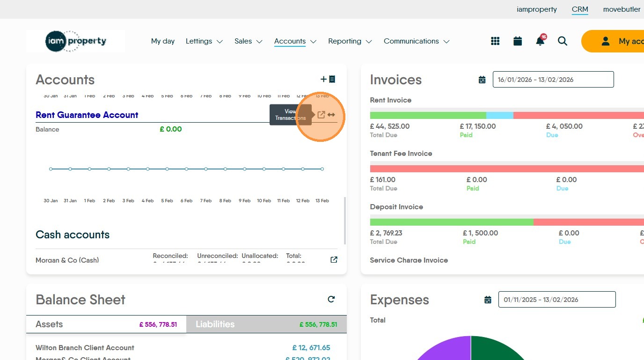This screenshot has height=360, width=644.
Task: Expand the Lettings dropdown menu
Action: tap(205, 41)
